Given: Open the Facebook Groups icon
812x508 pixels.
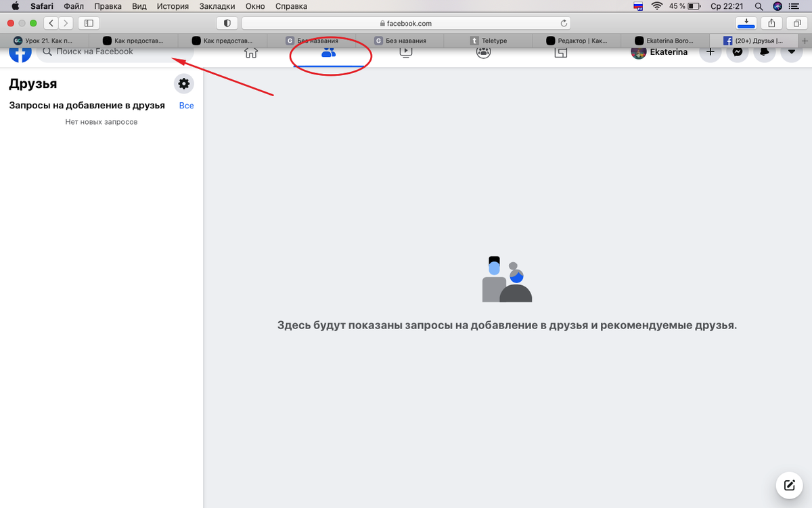Looking at the screenshot, I should (483, 52).
